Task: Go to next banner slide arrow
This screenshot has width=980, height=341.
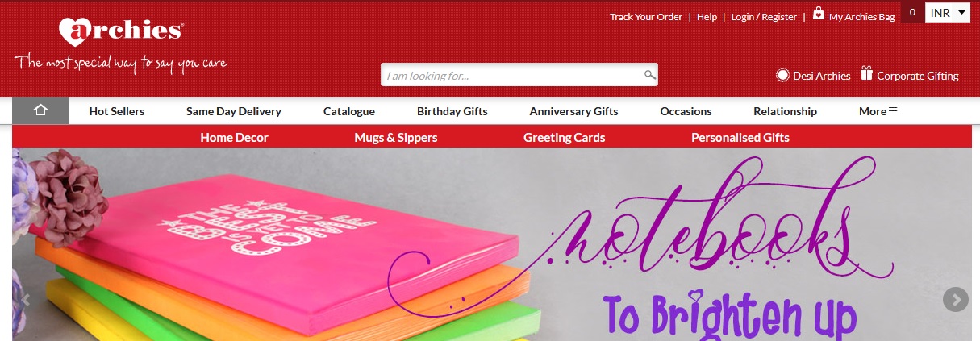Action: (955, 300)
